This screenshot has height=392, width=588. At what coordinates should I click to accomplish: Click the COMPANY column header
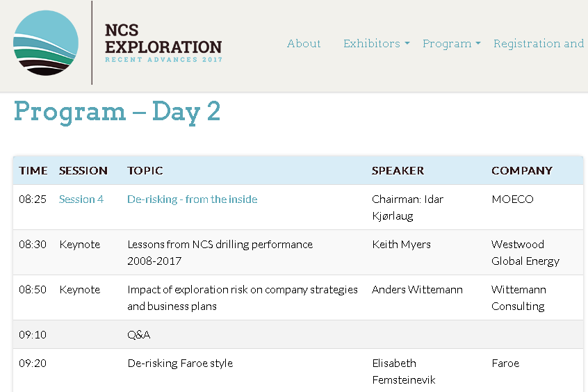(x=522, y=171)
